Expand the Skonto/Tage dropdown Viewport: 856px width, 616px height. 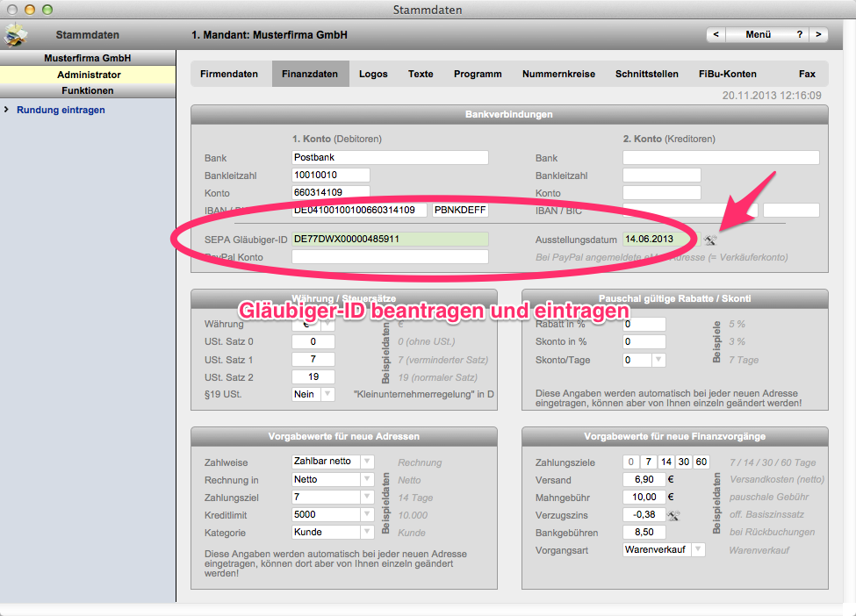658,360
